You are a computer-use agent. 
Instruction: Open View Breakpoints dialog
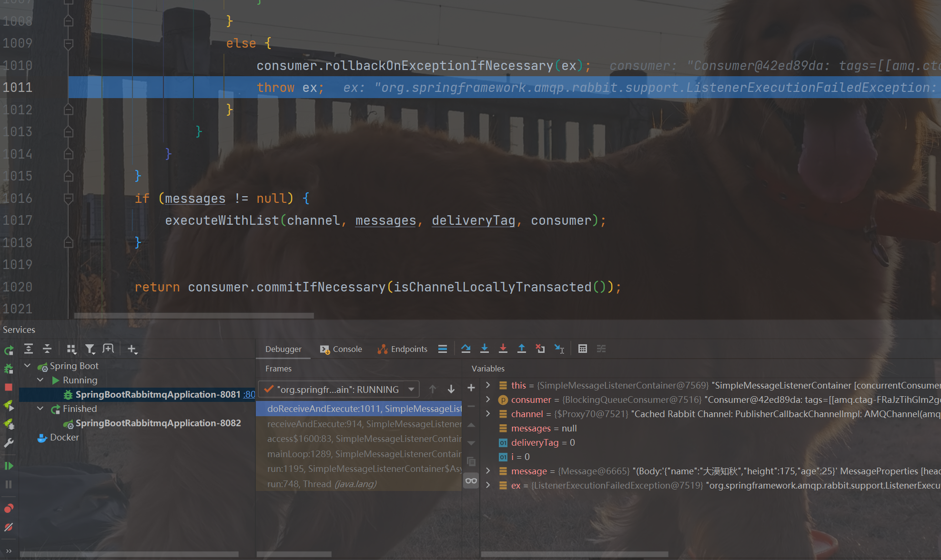click(x=9, y=509)
